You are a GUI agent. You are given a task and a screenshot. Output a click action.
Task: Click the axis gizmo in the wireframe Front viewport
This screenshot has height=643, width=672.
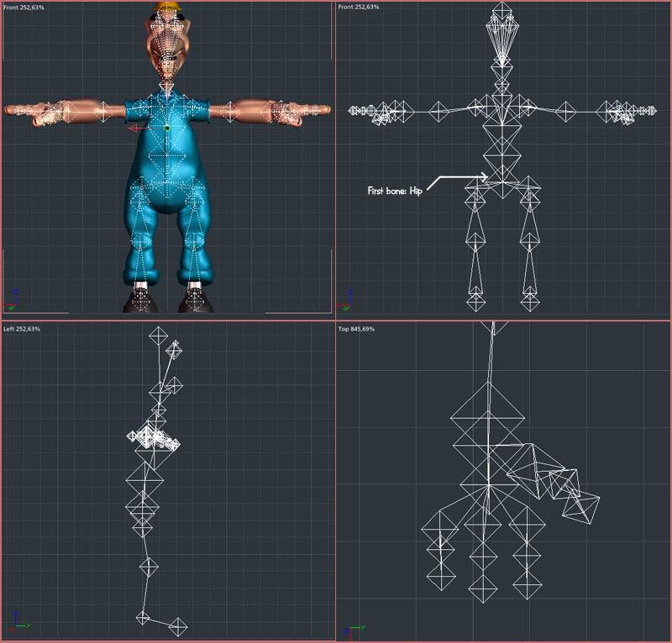pos(344,301)
